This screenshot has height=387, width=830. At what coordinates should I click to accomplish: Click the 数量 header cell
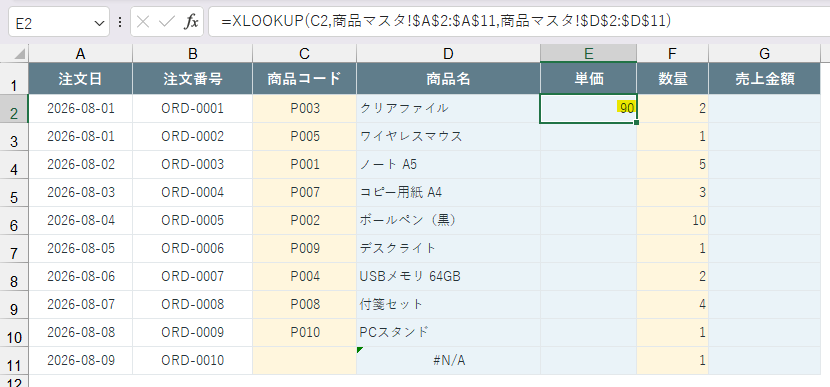(672, 79)
